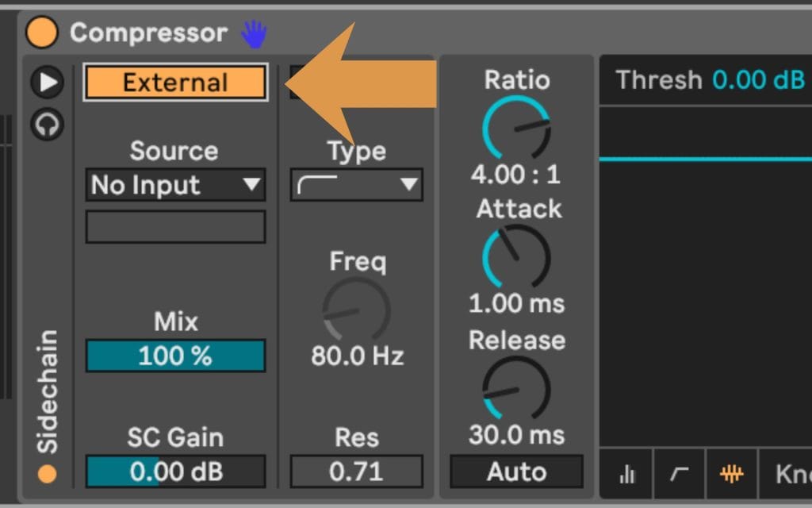Click the Ratio knob
The width and height of the screenshot is (812, 508).
coord(516,127)
